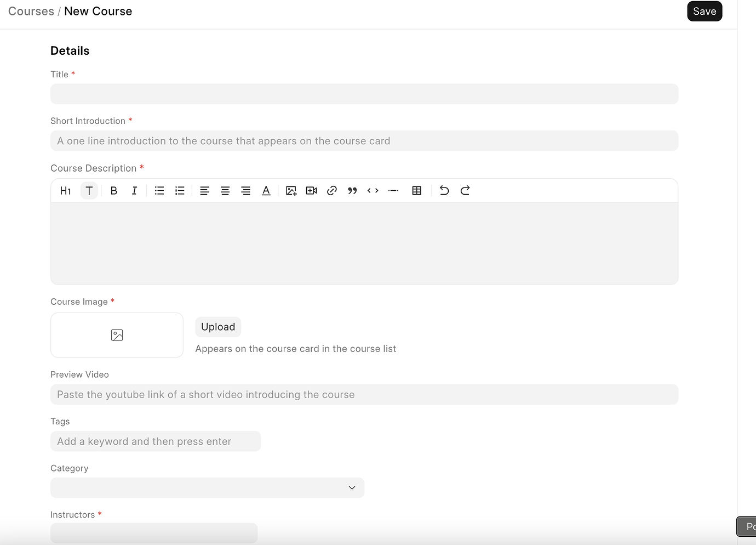Click the Course Image placeholder thumbnail
756x545 pixels.
click(x=117, y=335)
